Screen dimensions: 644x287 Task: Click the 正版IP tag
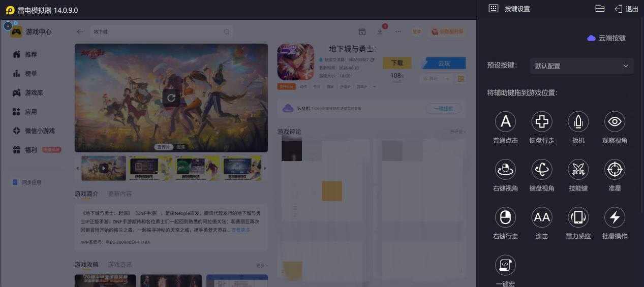(345, 87)
